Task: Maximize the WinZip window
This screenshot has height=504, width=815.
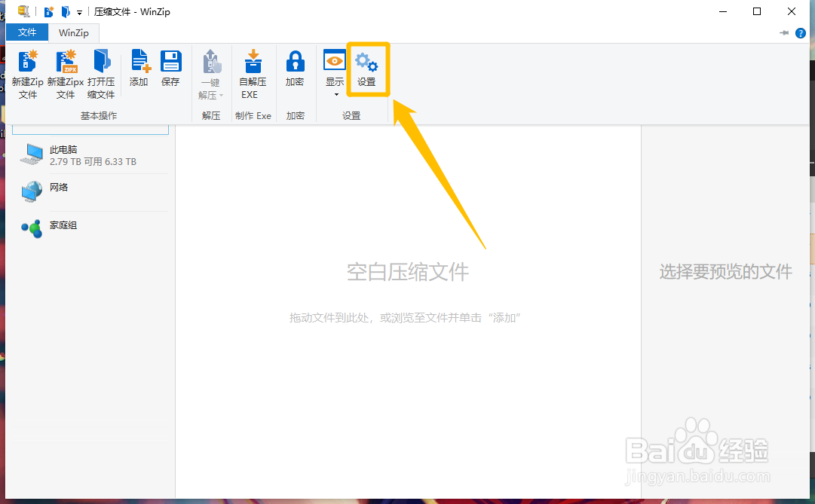Action: (x=757, y=11)
